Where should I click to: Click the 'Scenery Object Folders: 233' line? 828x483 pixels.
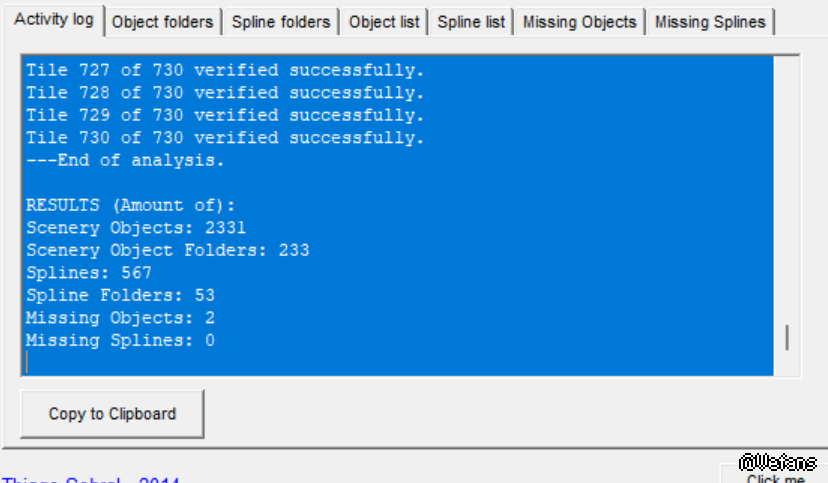pos(167,250)
